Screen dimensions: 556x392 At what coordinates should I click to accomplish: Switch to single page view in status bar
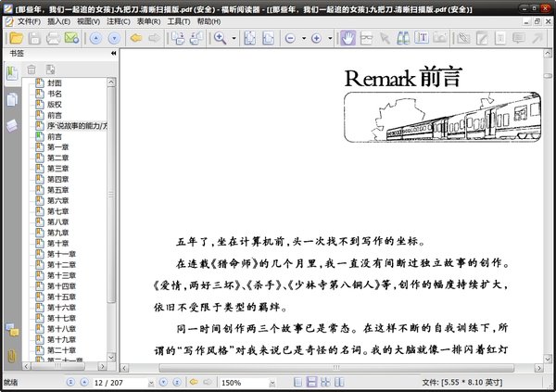pyautogui.click(x=298, y=382)
